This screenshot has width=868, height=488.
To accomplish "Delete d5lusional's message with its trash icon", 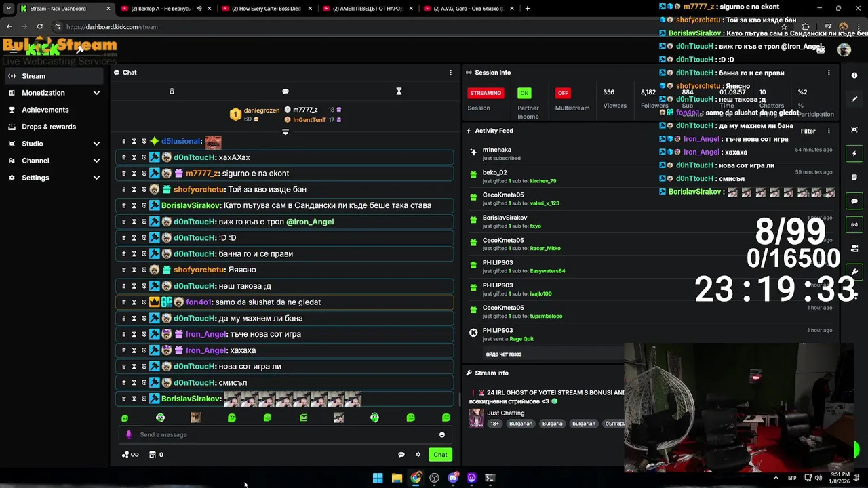I will pyautogui.click(x=123, y=141).
